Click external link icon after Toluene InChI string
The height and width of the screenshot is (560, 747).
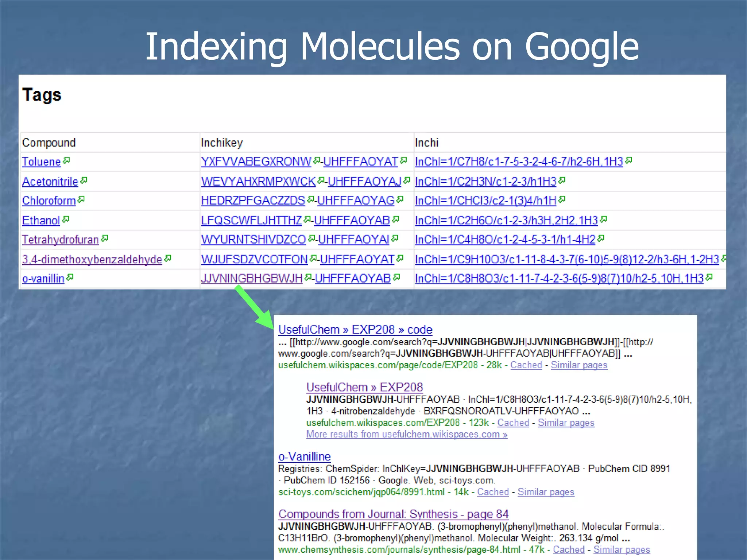pos(628,160)
